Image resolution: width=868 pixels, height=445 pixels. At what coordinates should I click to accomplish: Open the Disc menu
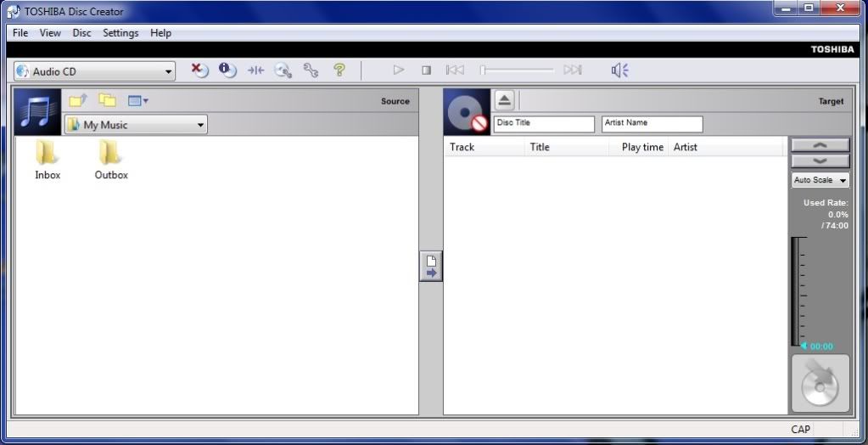(x=82, y=33)
